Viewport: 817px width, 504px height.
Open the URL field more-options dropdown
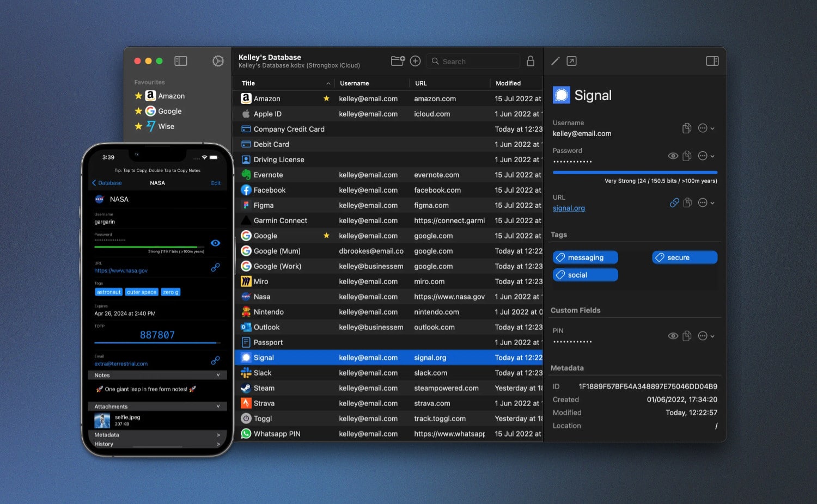click(706, 203)
